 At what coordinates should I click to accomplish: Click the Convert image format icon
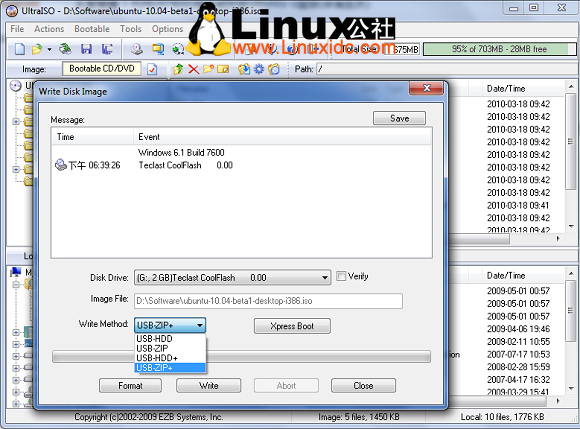tap(158, 49)
